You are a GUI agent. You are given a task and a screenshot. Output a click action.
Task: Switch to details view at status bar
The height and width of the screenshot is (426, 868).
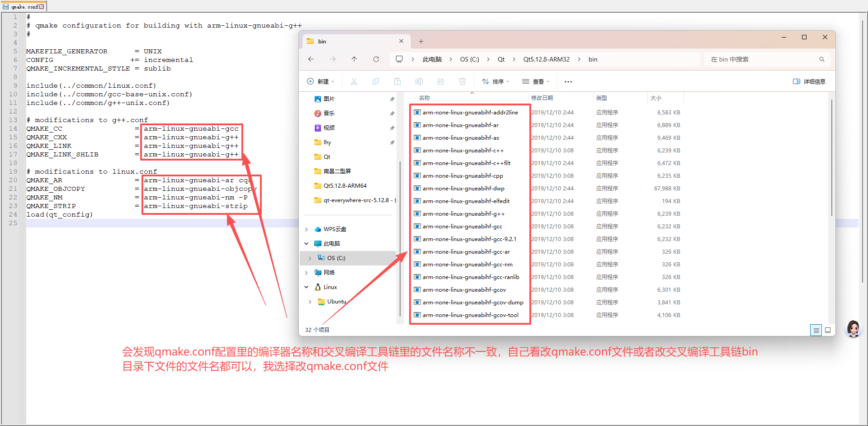coord(816,330)
